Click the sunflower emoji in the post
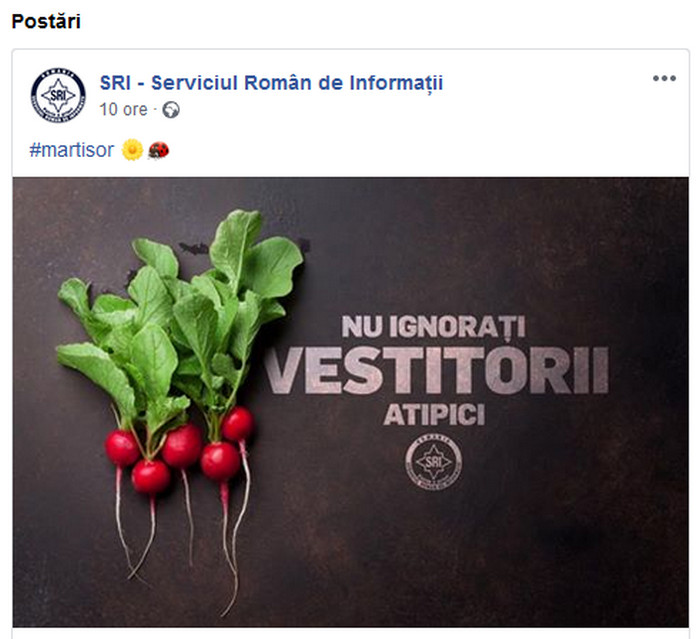 (x=133, y=150)
